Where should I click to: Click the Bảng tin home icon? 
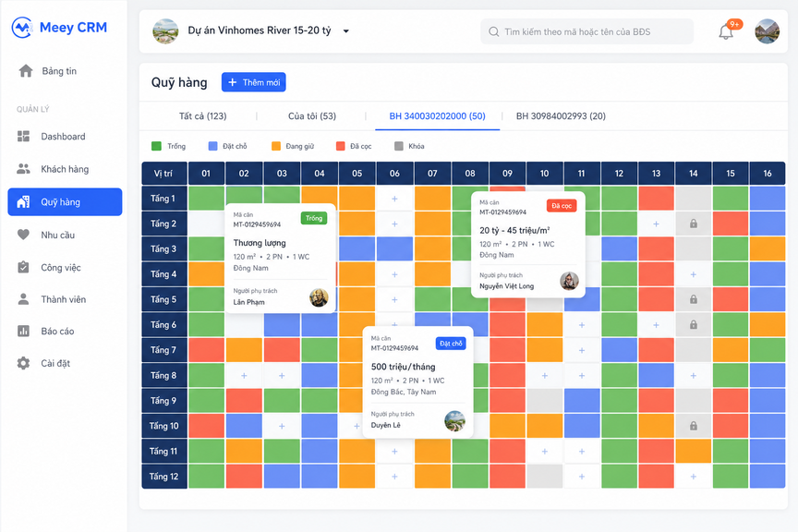26,71
